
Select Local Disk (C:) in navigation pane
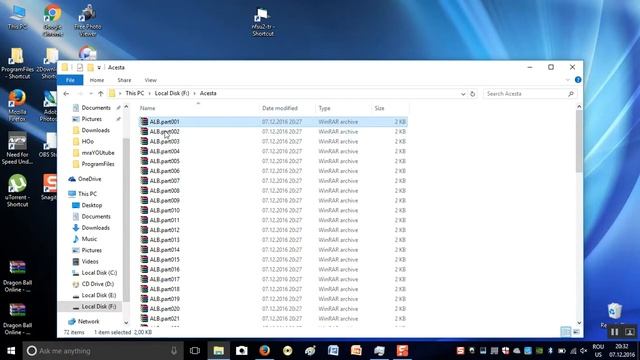coord(99,272)
